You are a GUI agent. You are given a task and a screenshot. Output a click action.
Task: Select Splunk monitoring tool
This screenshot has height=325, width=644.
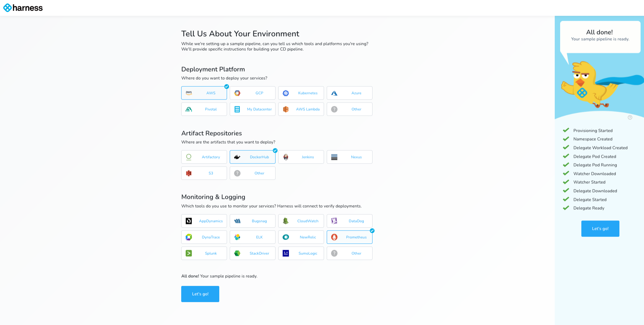pyautogui.click(x=204, y=254)
